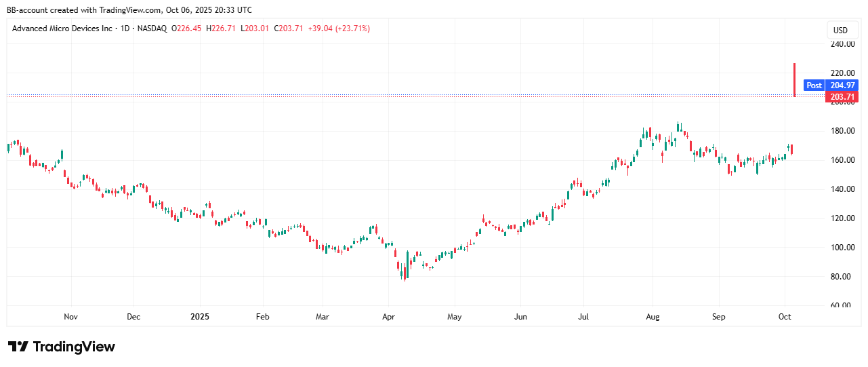Click the 100.00 price axis label
The image size is (868, 367).
pyautogui.click(x=842, y=248)
